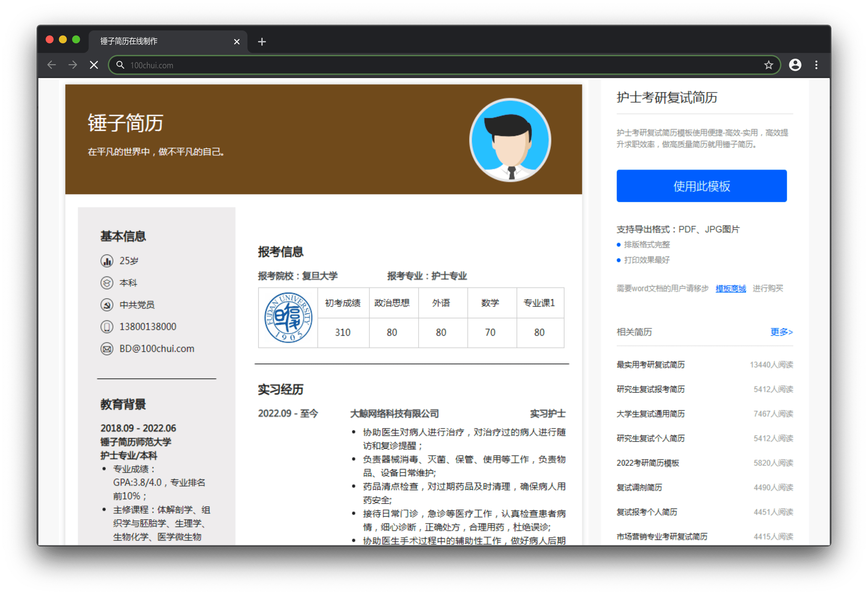Click the 实习经历 heading
868x595 pixels.
[281, 390]
